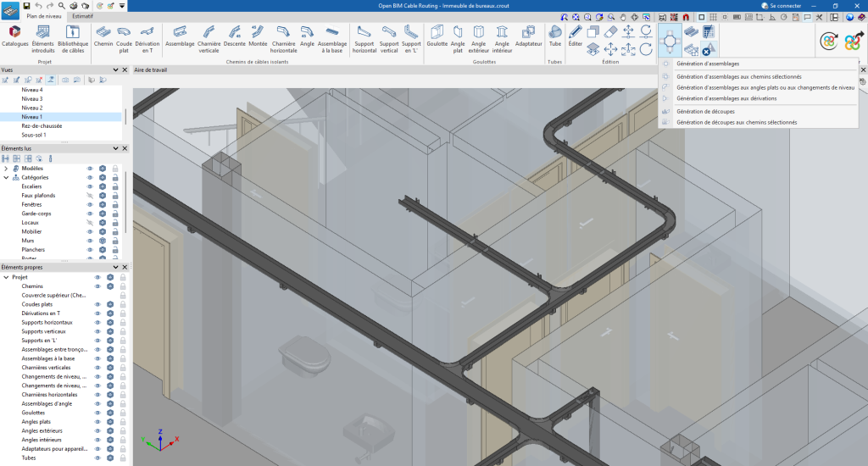Screen dimensions: 868x466
Task: Collapse the Projet tree node
Action: point(6,277)
